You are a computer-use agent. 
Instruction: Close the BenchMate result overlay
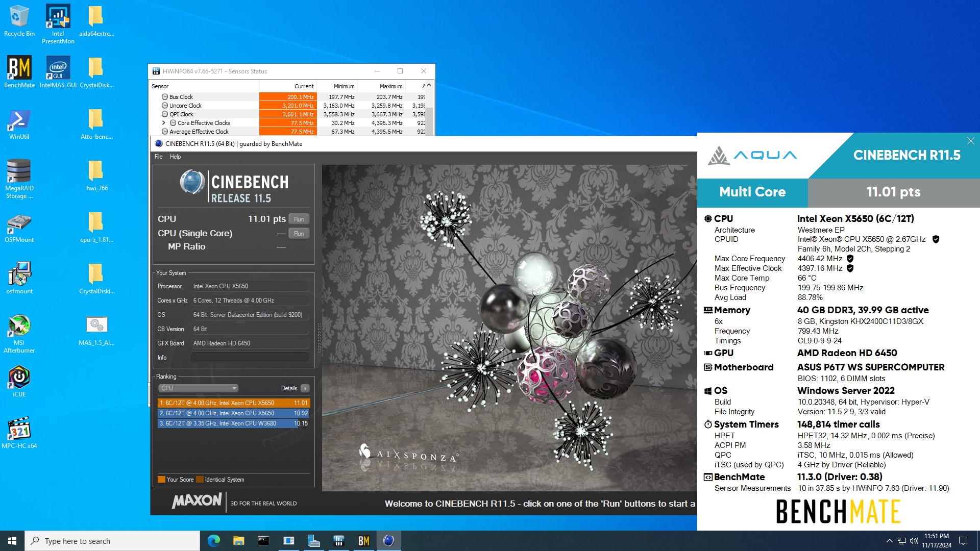point(970,141)
